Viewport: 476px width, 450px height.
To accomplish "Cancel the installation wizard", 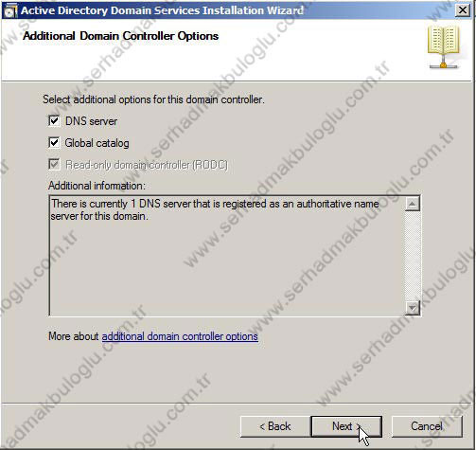I will pos(427,426).
